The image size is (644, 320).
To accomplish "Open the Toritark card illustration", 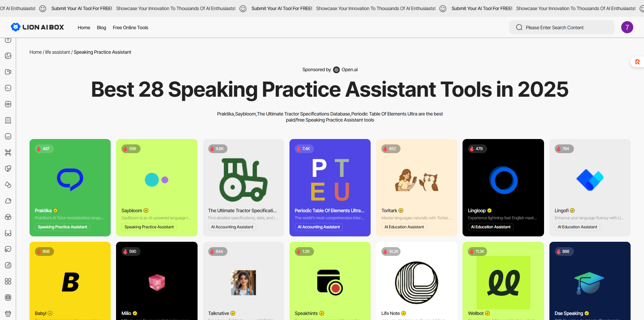I will point(417,180).
